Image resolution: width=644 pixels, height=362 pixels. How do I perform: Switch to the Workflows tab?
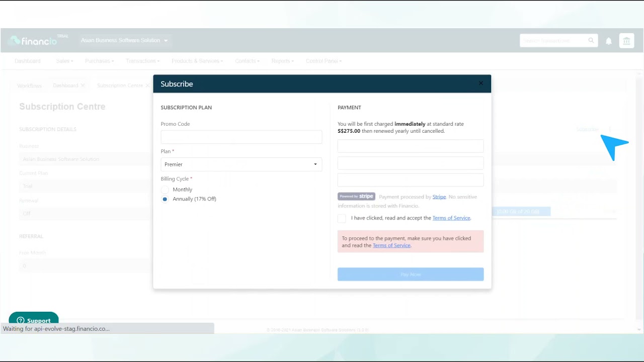click(x=29, y=85)
